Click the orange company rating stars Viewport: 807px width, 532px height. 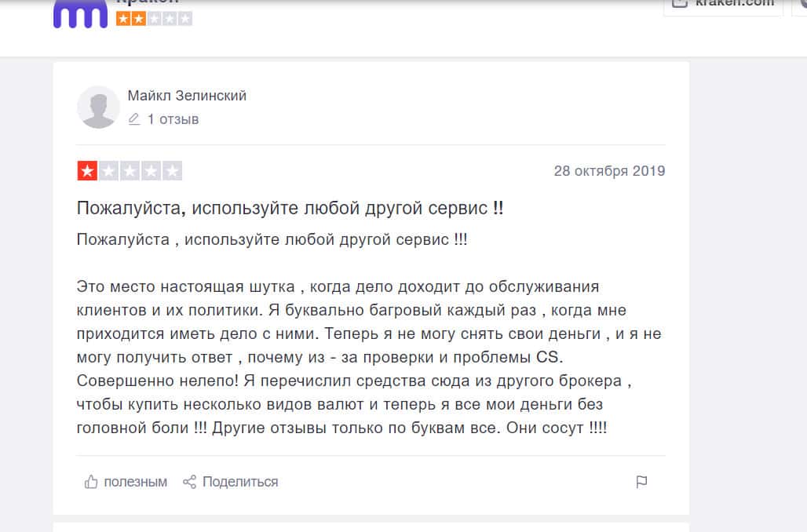tap(154, 19)
